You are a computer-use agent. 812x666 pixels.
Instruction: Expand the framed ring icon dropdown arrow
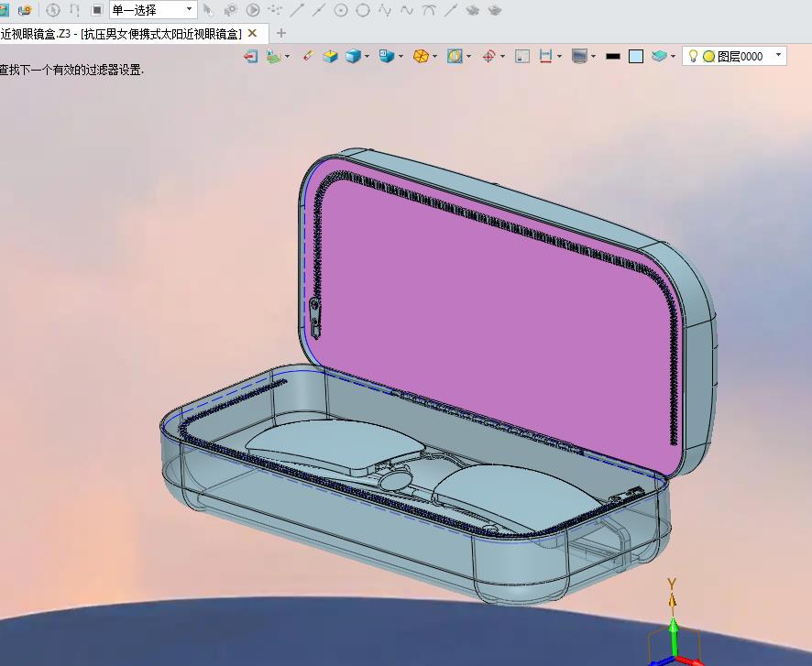[469, 56]
